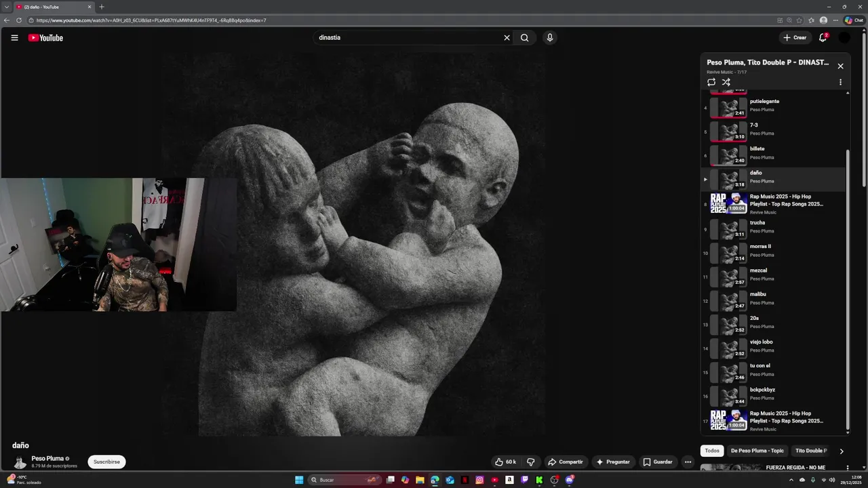
Task: Play 'trucha' in the playlist
Action: click(x=773, y=229)
